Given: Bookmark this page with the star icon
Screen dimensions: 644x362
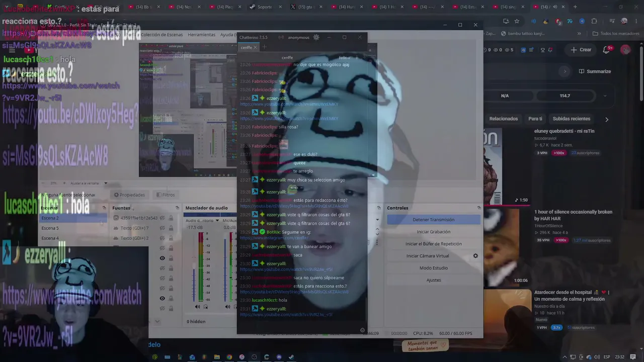Looking at the screenshot, I should click(x=517, y=21).
